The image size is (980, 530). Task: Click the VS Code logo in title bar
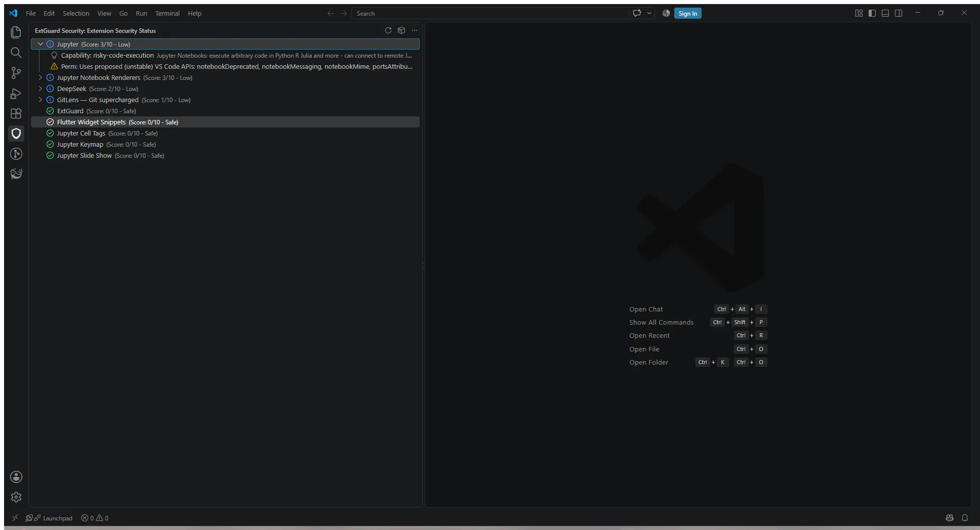pos(14,13)
